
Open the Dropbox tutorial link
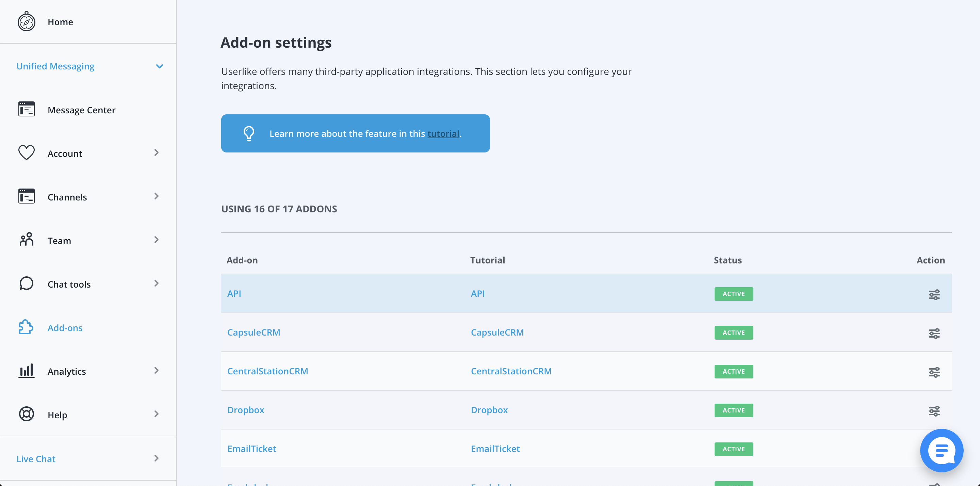pyautogui.click(x=489, y=410)
